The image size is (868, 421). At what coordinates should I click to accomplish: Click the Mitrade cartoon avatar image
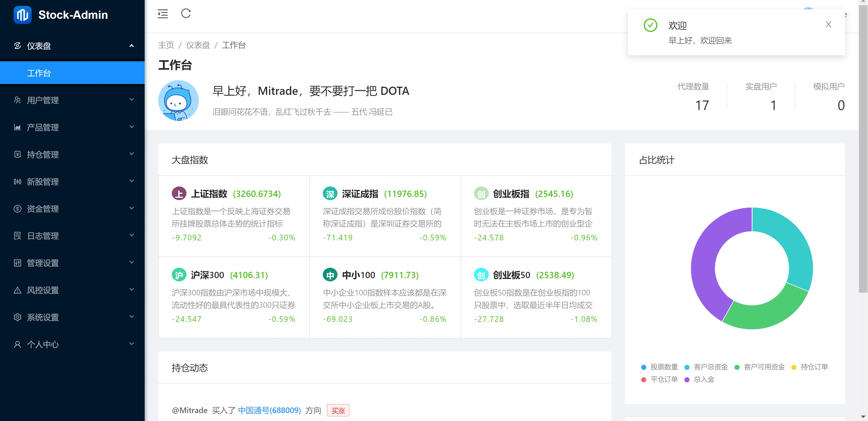tap(178, 100)
